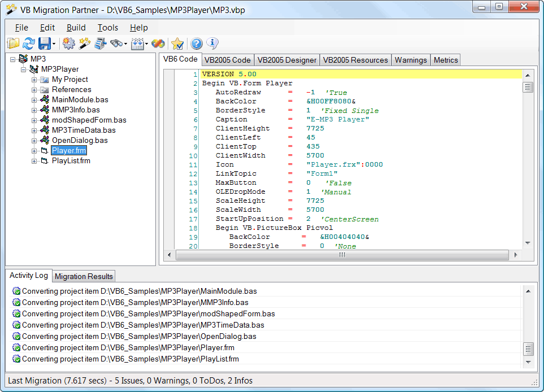Click the gear convert icon

(x=69, y=43)
